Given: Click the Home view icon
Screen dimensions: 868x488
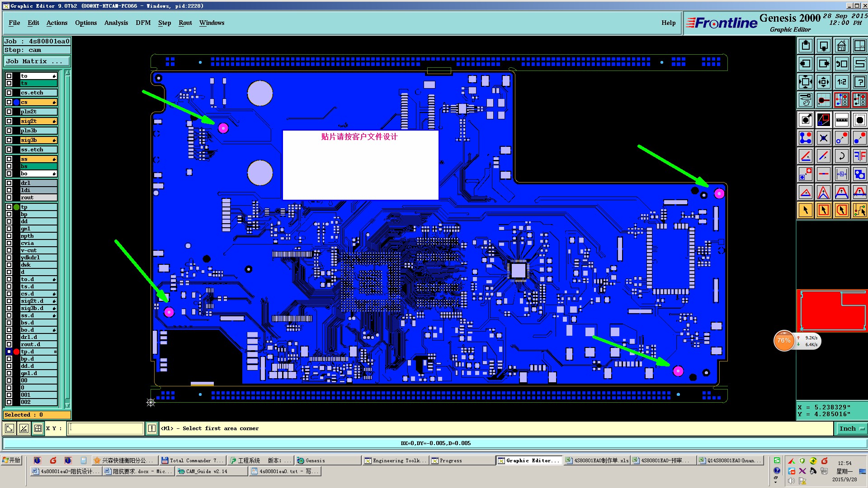Looking at the screenshot, I should point(842,46).
